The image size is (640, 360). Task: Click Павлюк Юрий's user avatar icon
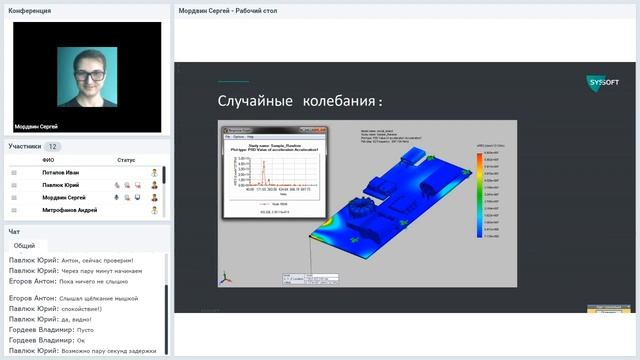pos(154,185)
